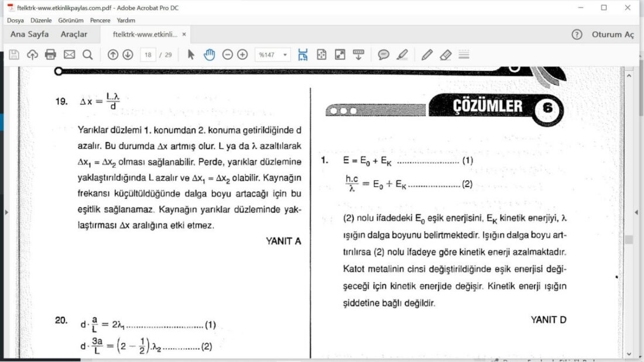Click the text 'YANIT A'
This screenshot has height=362, width=644.
[283, 242]
